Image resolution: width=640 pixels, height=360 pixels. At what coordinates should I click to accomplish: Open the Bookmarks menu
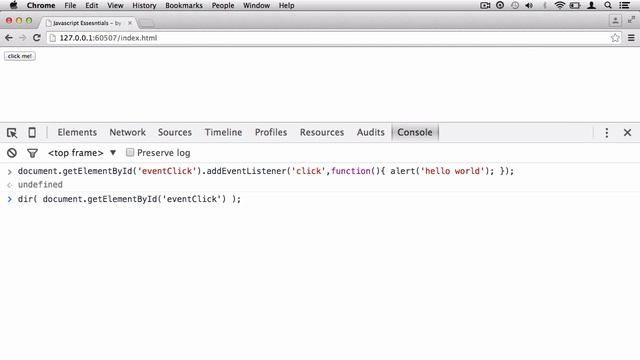(x=184, y=5)
